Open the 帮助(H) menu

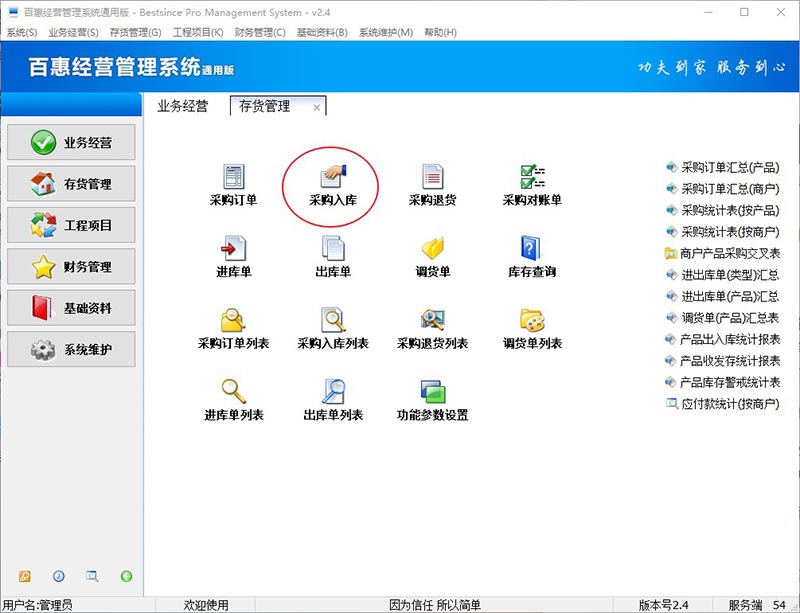click(440, 33)
